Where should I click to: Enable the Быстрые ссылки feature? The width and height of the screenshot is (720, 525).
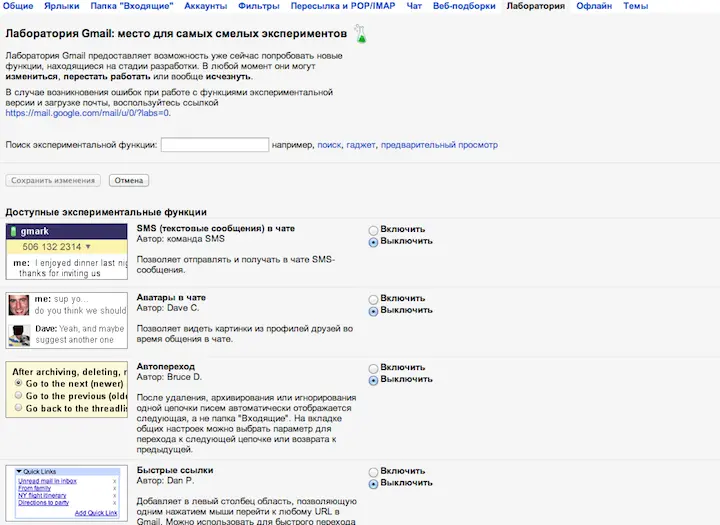[x=373, y=472]
